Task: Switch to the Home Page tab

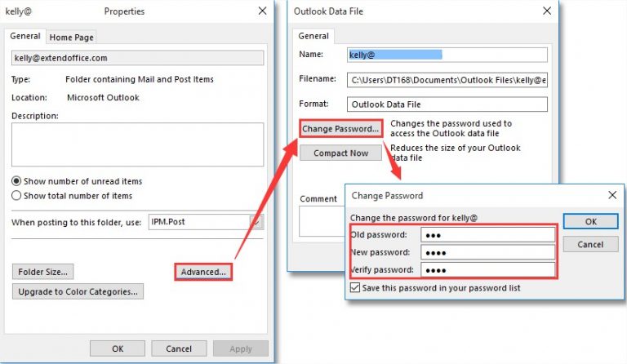Action: point(71,38)
